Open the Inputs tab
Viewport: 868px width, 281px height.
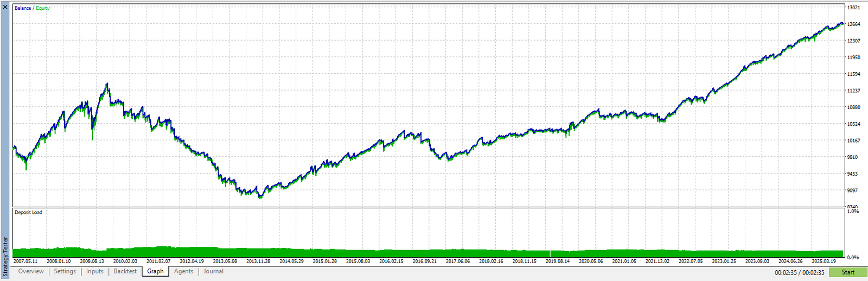(94, 271)
